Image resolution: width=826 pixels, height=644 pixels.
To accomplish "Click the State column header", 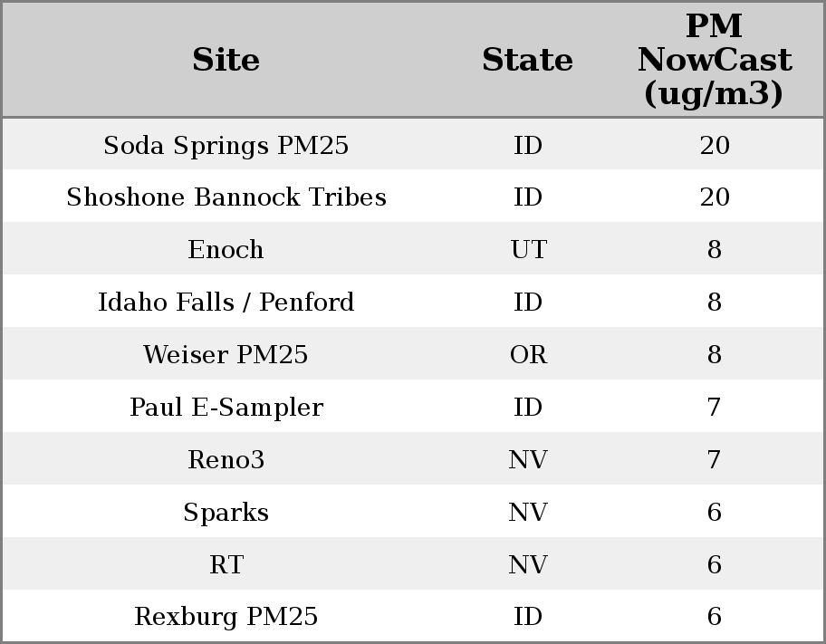I will click(527, 60).
